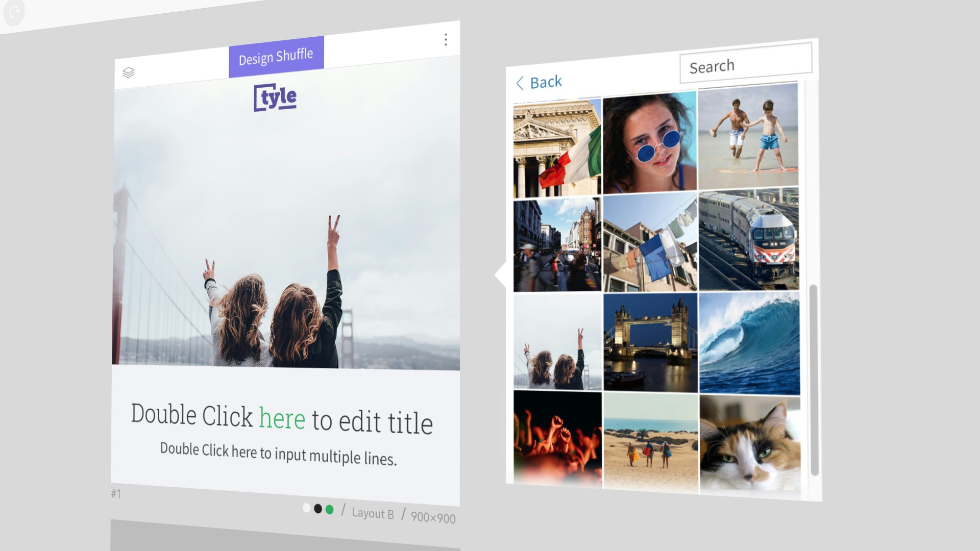Select the green color dot
Screen dimensions: 980x551
point(330,510)
